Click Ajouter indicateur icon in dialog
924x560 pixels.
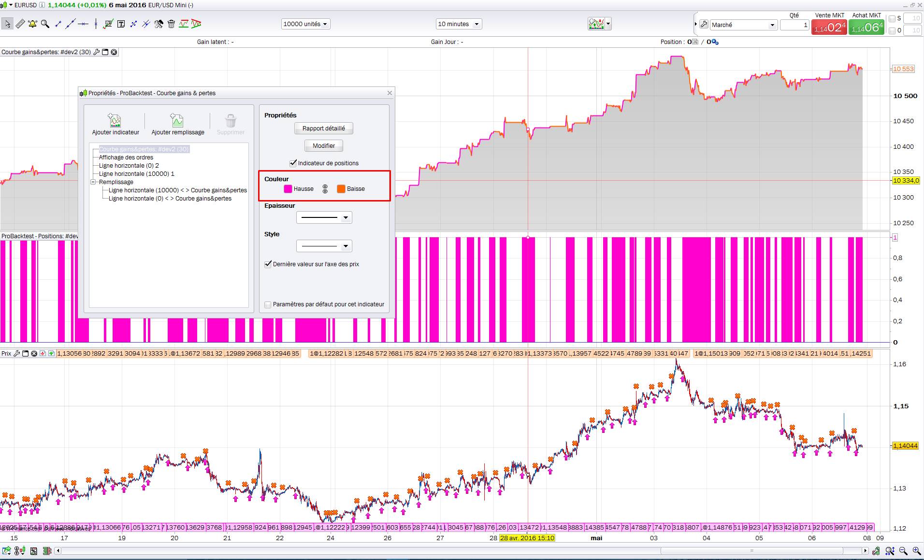pyautogui.click(x=115, y=121)
